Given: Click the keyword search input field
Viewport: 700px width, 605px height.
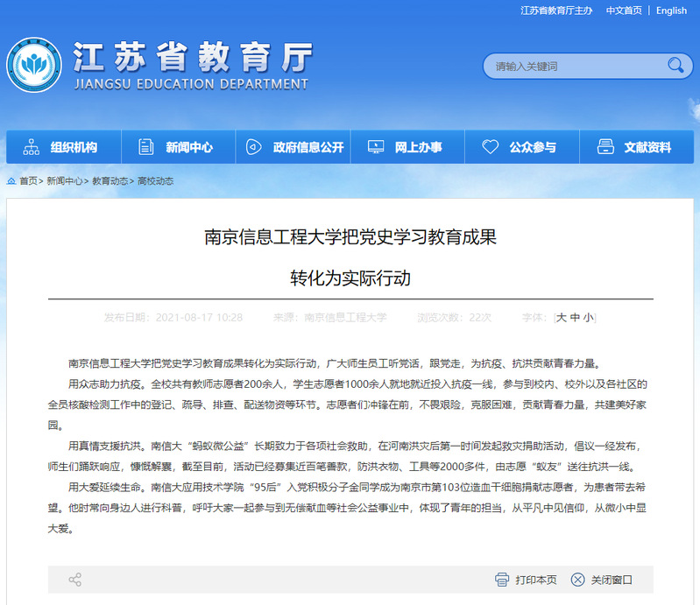Looking at the screenshot, I should pyautogui.click(x=574, y=66).
